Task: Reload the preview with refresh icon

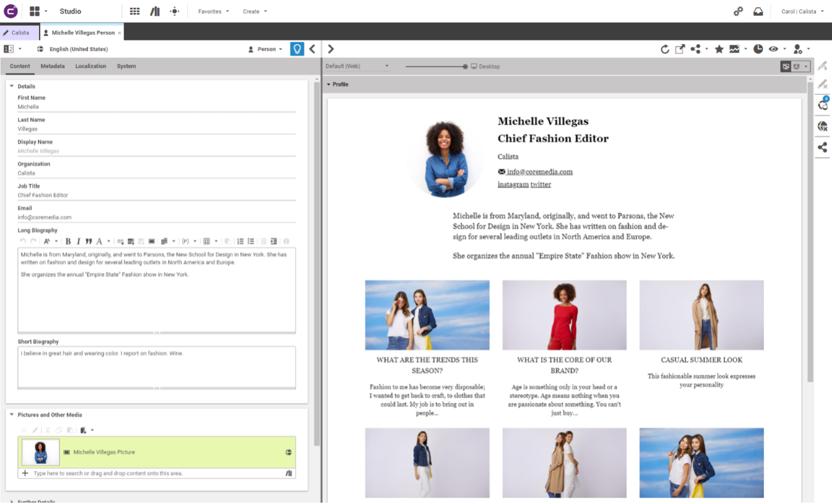Action: point(664,49)
